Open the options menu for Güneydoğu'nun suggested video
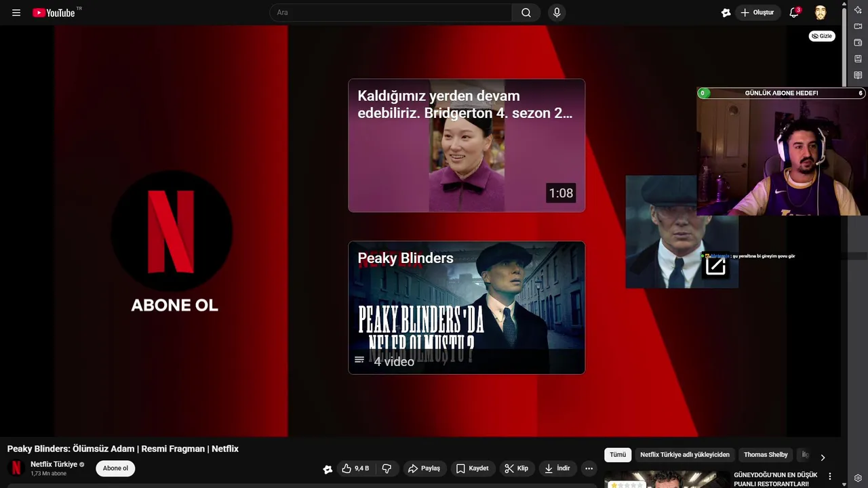This screenshot has height=488, width=868. coord(829,476)
